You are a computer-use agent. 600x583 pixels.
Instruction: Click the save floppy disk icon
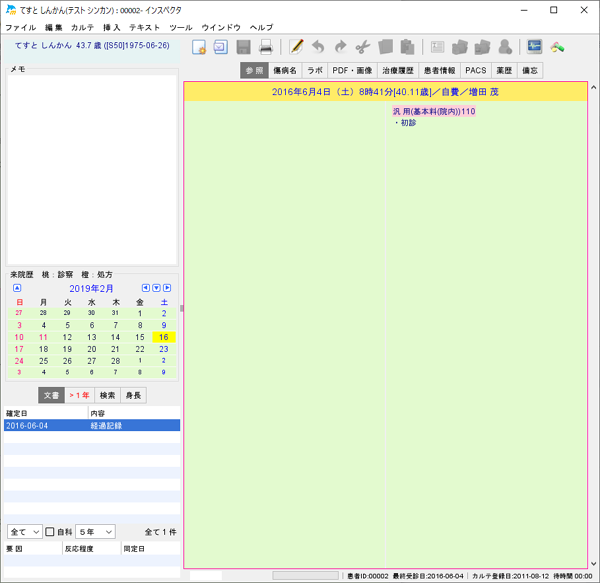[x=243, y=47]
